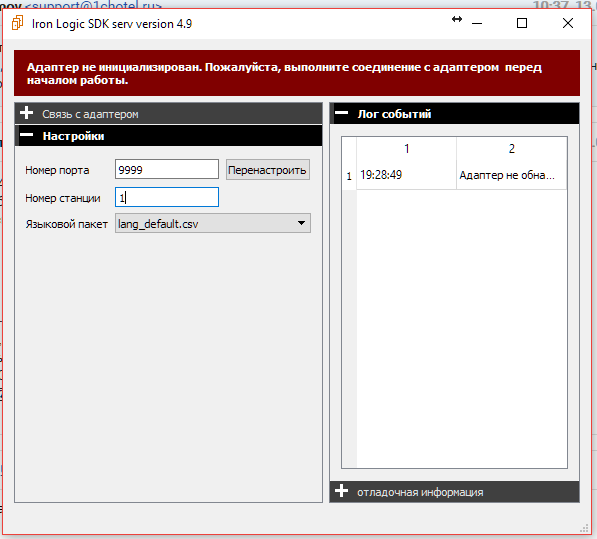This screenshot has height=539, width=597.
Task: Click the Iron Logic app icon in title bar
Action: coord(18,23)
